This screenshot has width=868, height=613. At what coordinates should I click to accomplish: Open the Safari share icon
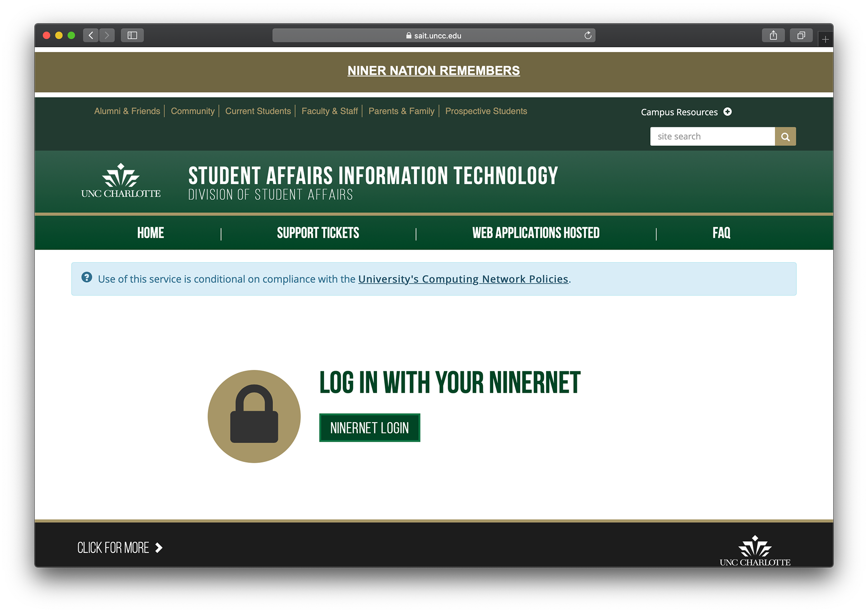point(774,35)
